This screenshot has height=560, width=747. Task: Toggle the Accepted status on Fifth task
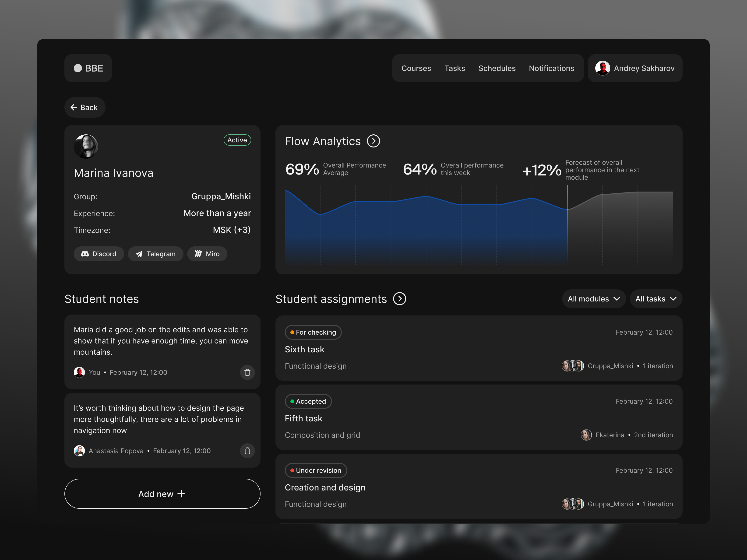coord(308,401)
